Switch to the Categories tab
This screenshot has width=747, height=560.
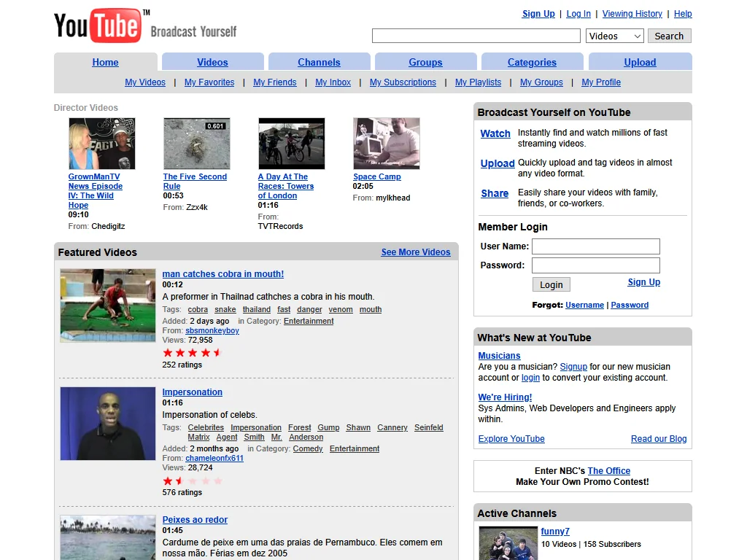[x=532, y=63]
